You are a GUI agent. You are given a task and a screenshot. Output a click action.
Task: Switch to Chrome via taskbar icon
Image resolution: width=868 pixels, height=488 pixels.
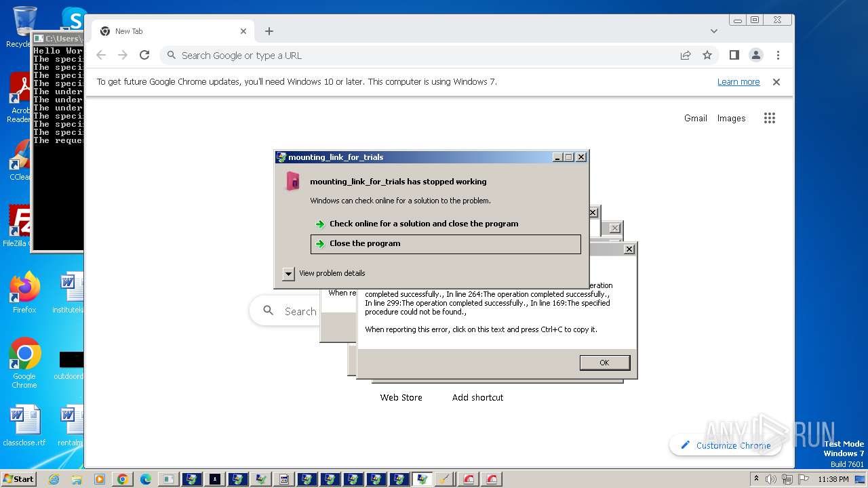123,479
